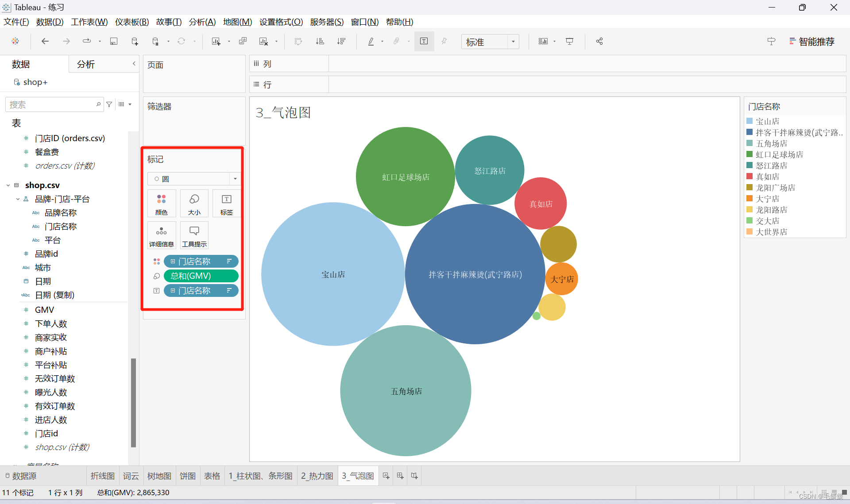Click new worksheet tab icon at bottom

click(x=386, y=476)
